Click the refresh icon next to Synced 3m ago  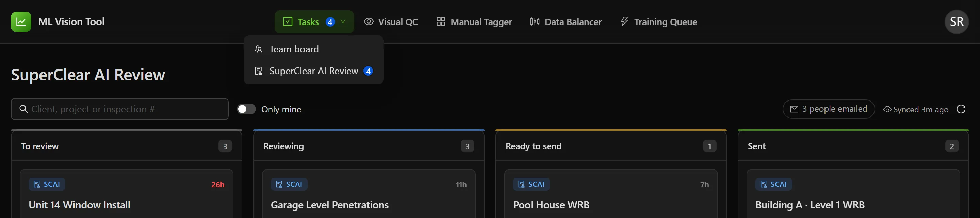point(961,109)
